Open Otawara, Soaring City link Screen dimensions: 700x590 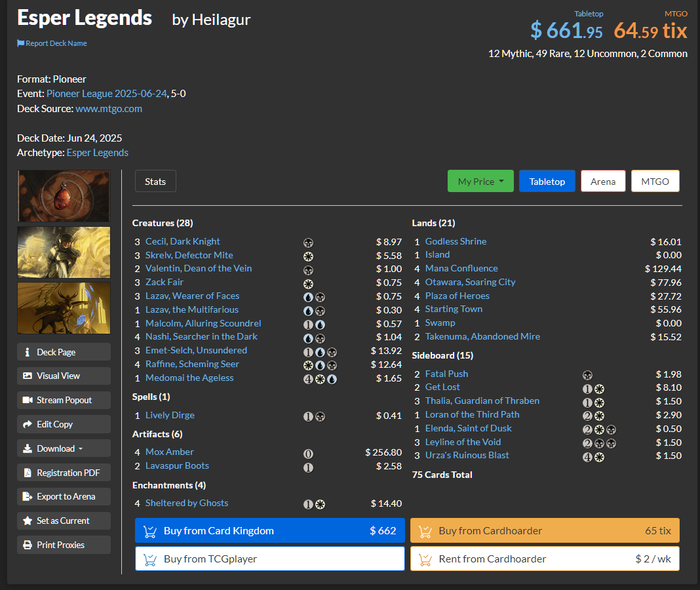pos(470,283)
